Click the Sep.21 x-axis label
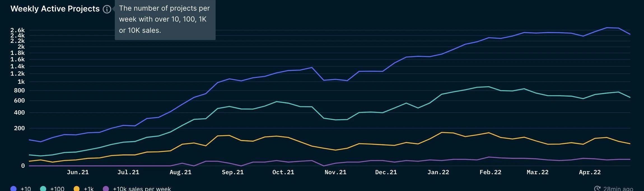This screenshot has width=644, height=191. pyautogui.click(x=233, y=172)
